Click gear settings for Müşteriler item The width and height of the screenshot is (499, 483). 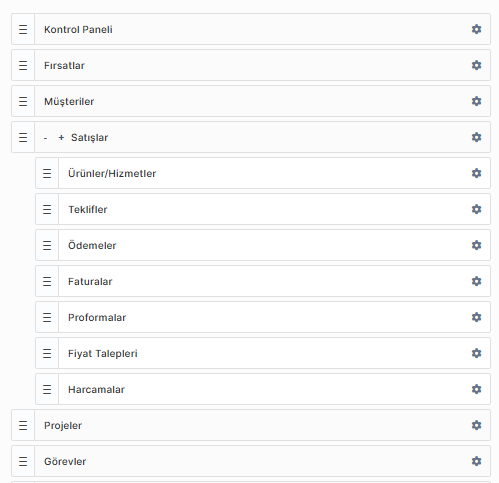(x=476, y=101)
